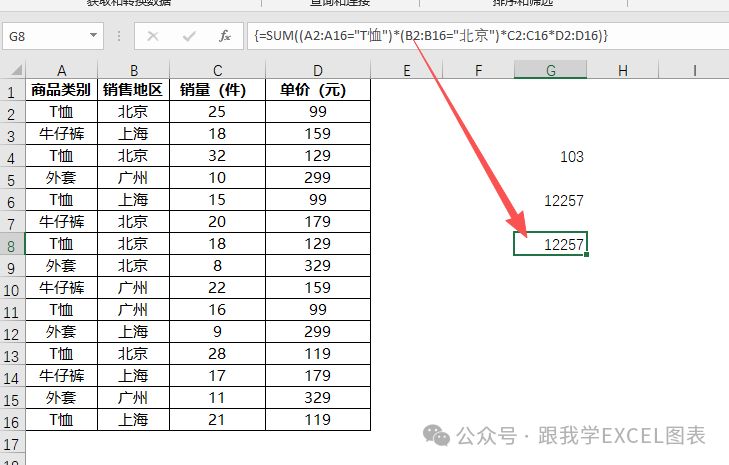Click cell C11 with value 16
Screen dimensions: 729x465
tap(218, 310)
